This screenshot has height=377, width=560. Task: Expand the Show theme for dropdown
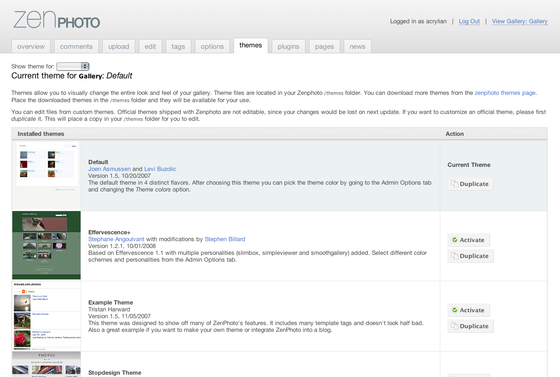coord(73,66)
